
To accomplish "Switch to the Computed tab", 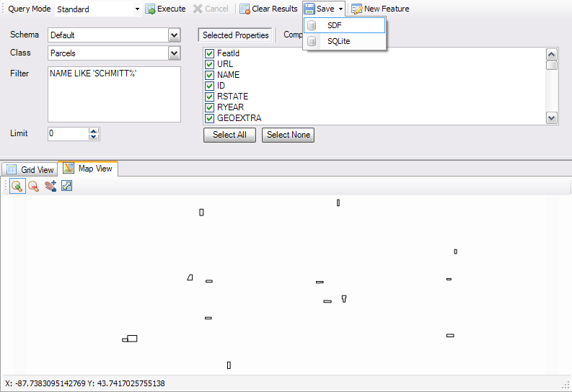I will tap(294, 35).
